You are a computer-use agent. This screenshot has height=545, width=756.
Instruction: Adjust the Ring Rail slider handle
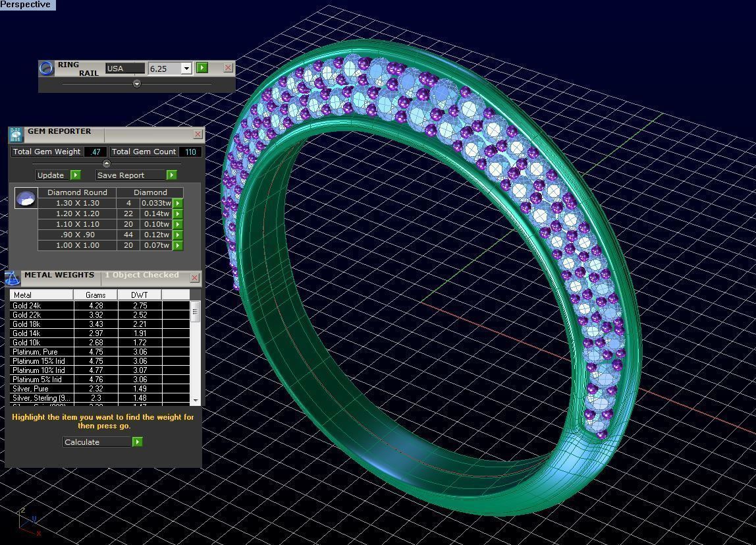pyautogui.click(x=137, y=84)
